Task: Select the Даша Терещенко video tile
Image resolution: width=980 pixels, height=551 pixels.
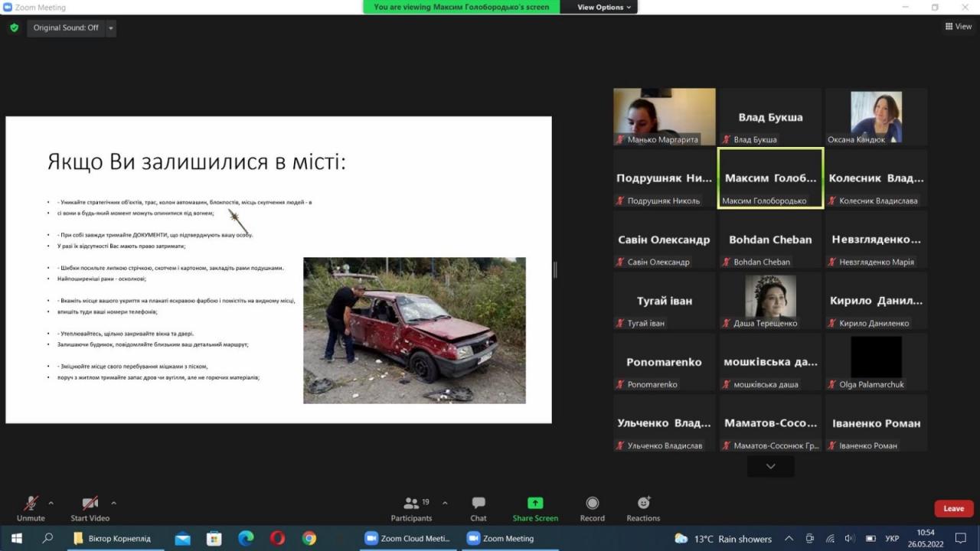Action: [x=770, y=301]
